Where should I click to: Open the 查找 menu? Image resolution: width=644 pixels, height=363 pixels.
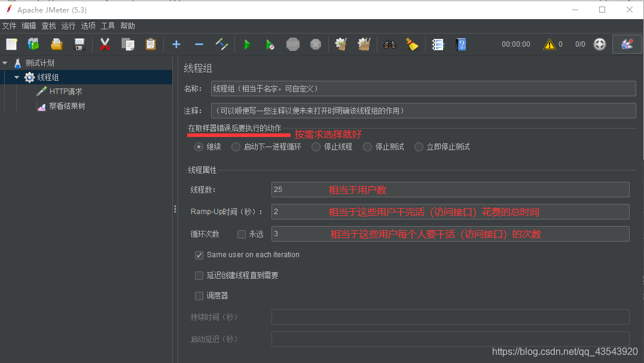(48, 26)
